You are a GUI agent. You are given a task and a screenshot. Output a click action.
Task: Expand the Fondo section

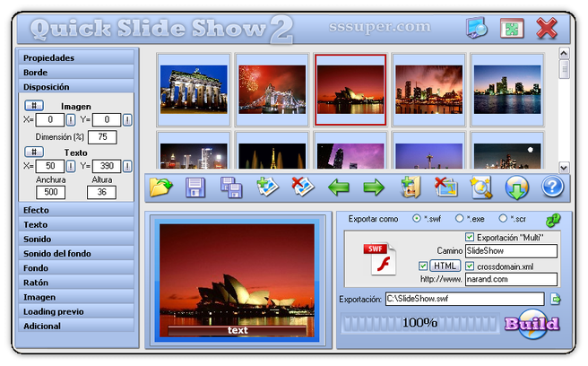point(76,268)
